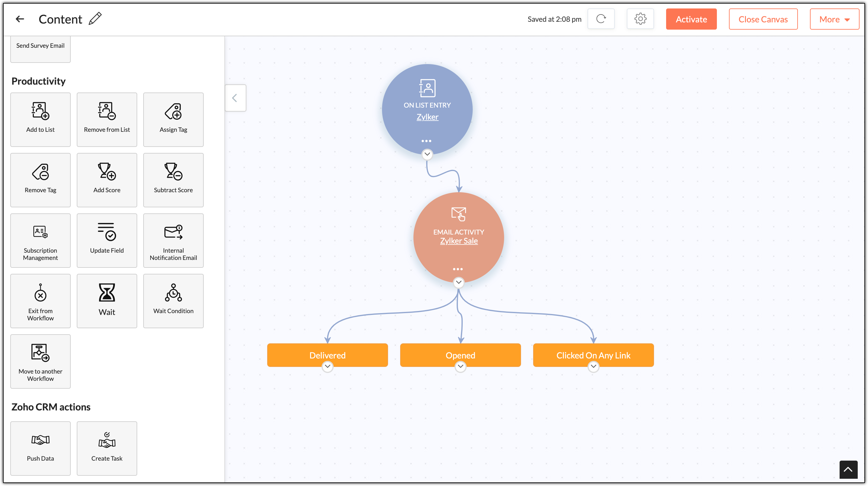Open workflow settings gear icon

coord(640,19)
